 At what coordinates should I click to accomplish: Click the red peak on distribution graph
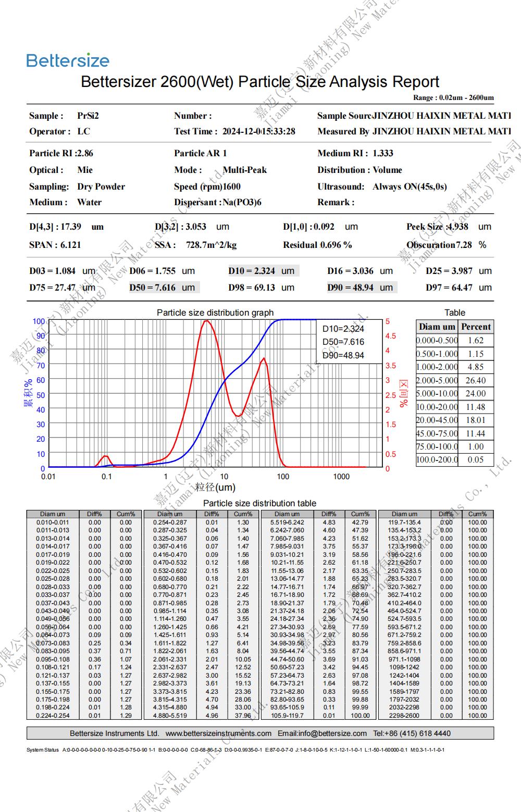click(x=207, y=322)
